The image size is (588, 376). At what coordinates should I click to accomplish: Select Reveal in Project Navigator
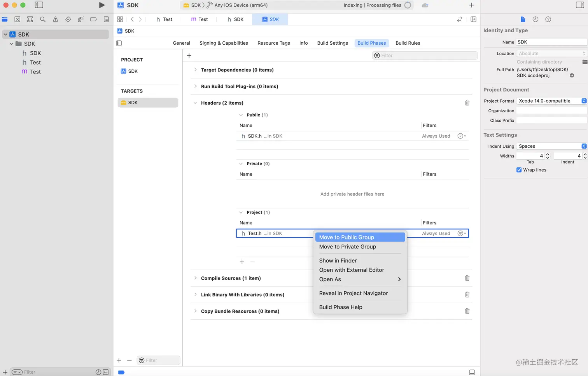360,293
